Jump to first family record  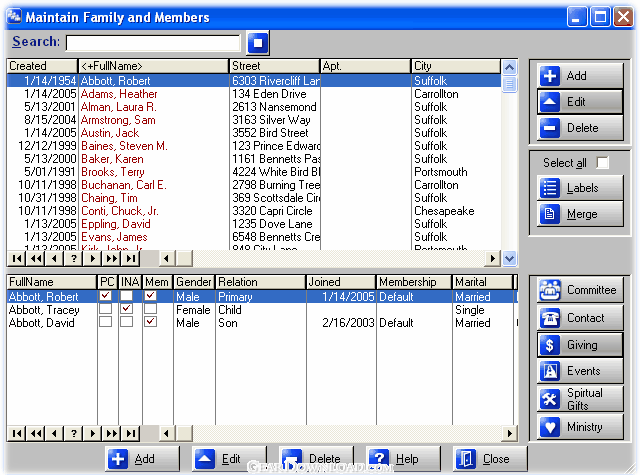pyautogui.click(x=17, y=258)
